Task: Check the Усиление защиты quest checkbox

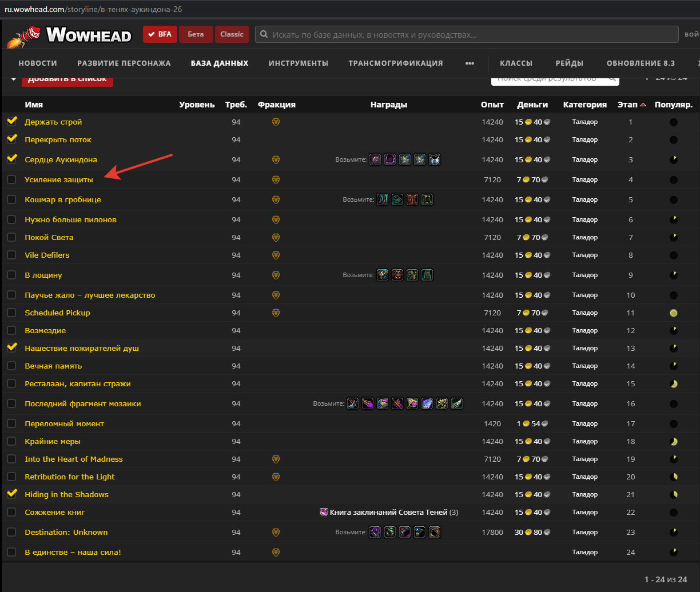Action: (11, 180)
